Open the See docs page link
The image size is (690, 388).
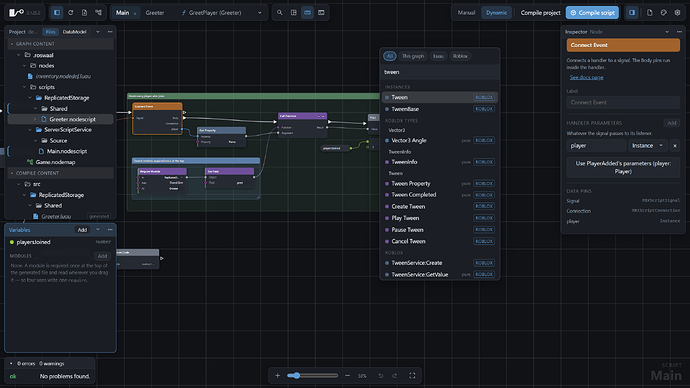point(586,77)
